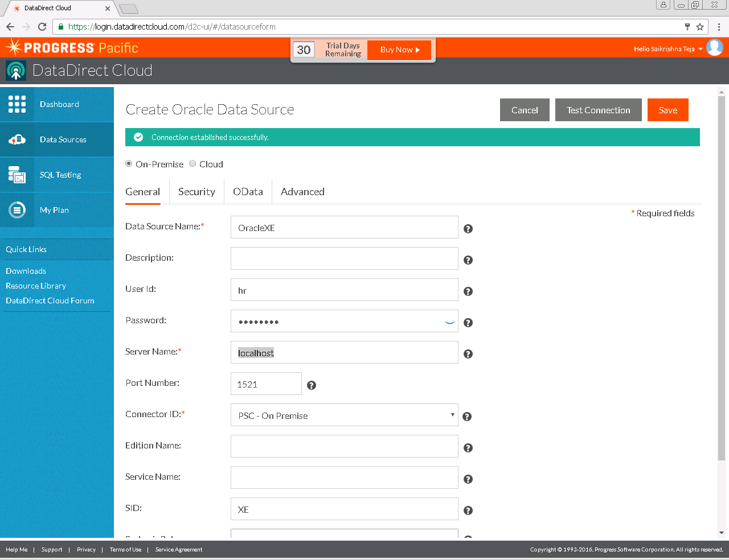Click the browser back arrow

(10, 27)
